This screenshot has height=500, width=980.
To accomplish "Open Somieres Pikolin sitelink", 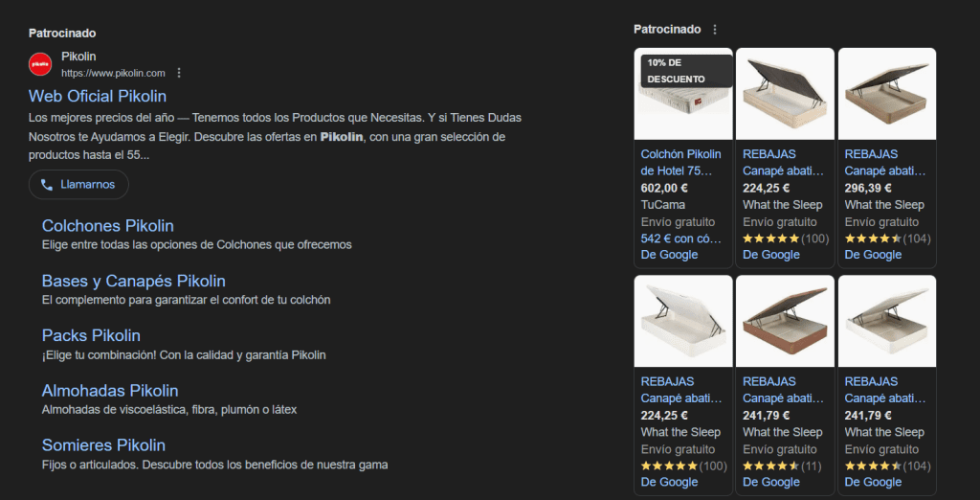I will 103,445.
